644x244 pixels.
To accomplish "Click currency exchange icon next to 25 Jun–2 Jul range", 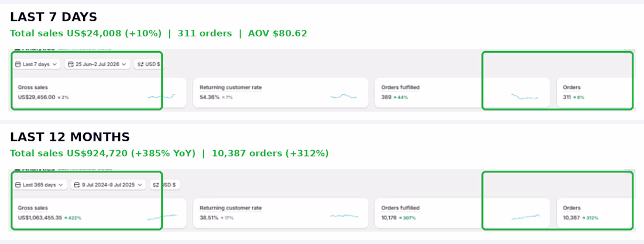I will (x=141, y=64).
